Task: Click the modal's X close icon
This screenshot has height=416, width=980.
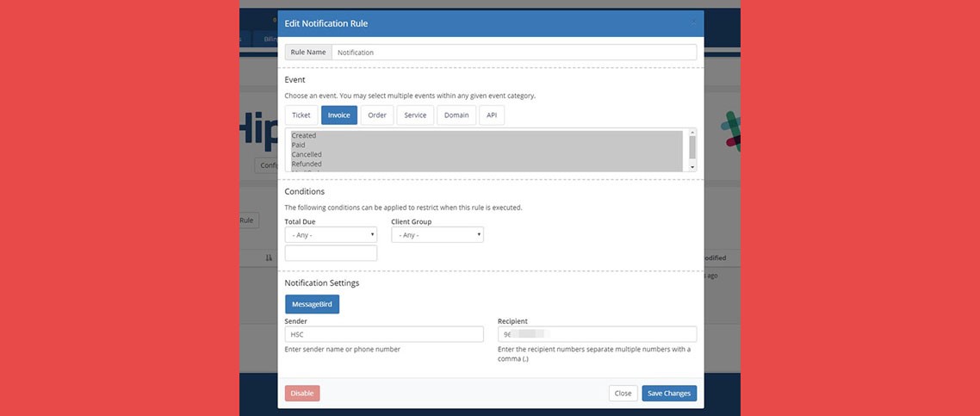Action: [693, 23]
